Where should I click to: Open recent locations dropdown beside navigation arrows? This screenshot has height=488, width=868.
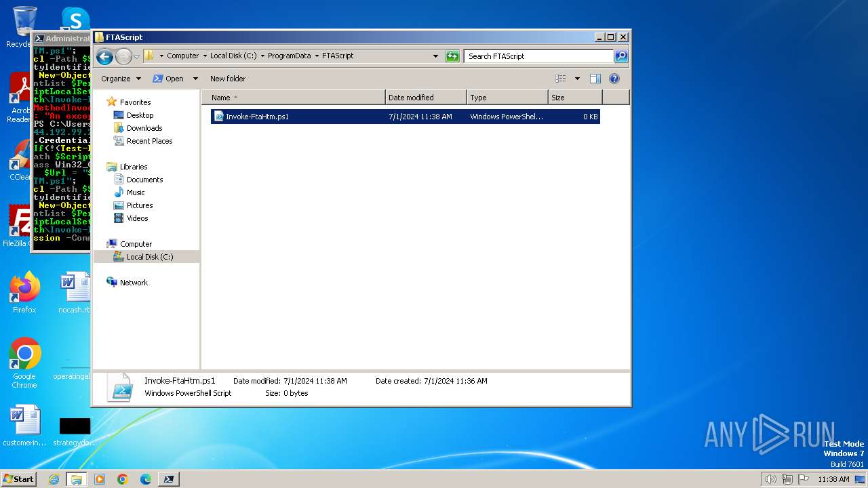coord(136,56)
